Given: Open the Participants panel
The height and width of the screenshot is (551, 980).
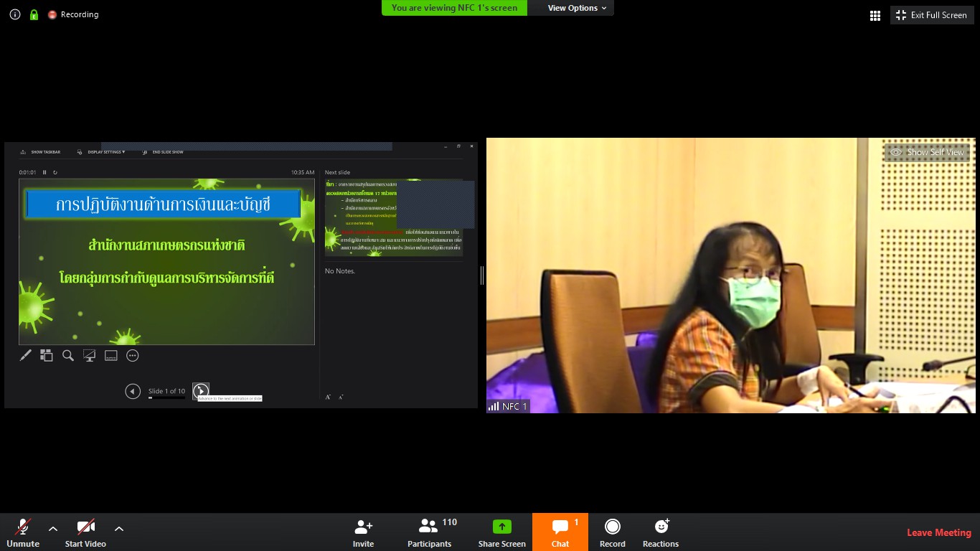Looking at the screenshot, I should coord(429,527).
